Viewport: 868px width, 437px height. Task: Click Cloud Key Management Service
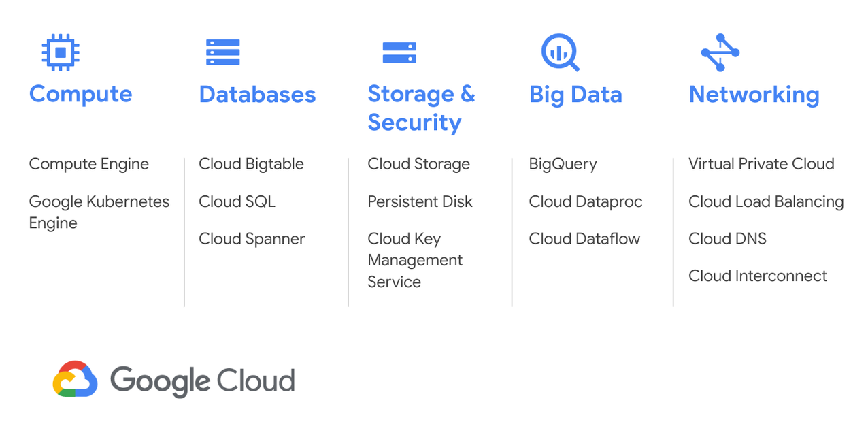click(x=415, y=260)
